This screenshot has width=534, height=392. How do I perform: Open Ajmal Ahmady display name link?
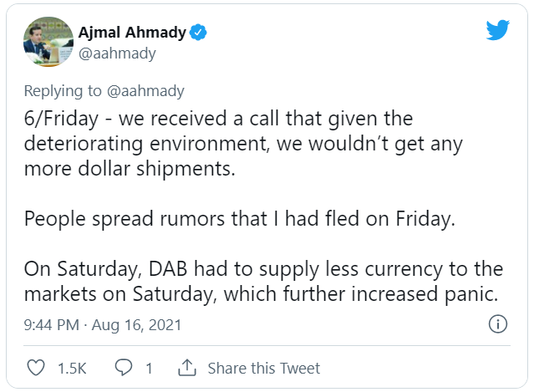point(132,33)
